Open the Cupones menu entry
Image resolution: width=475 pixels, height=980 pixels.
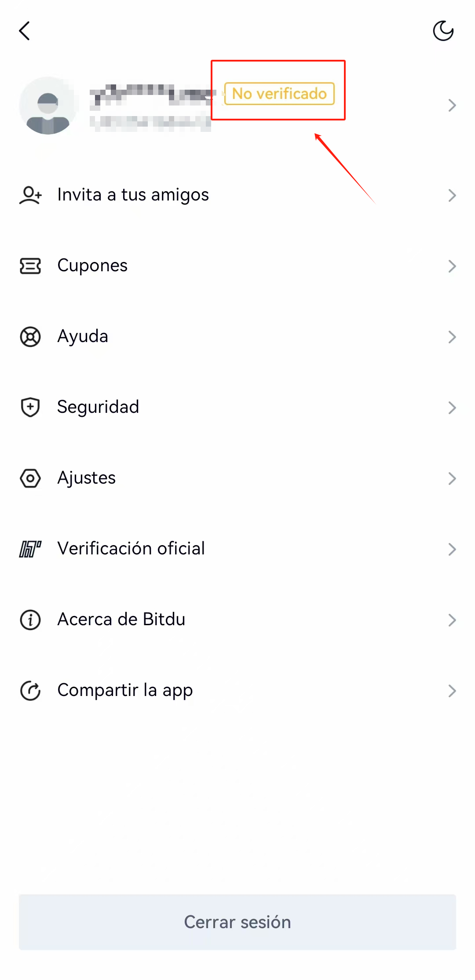point(237,266)
